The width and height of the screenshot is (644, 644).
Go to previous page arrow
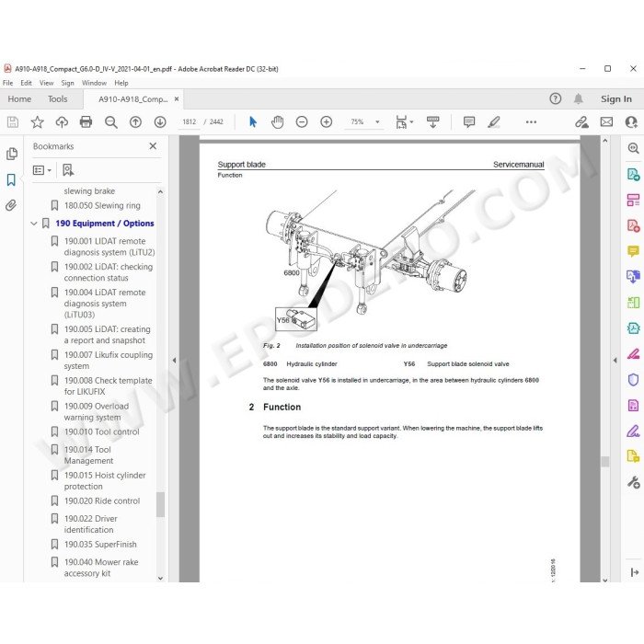point(135,122)
